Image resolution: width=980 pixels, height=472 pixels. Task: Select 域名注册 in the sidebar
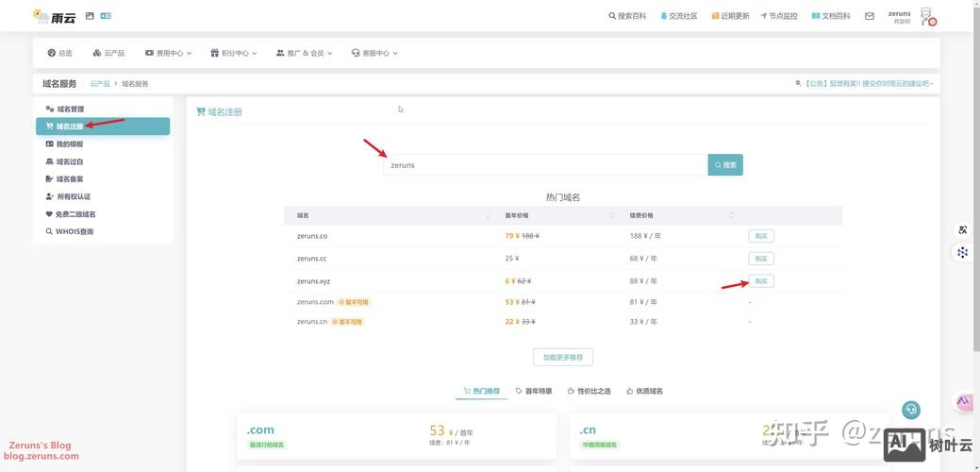click(103, 126)
